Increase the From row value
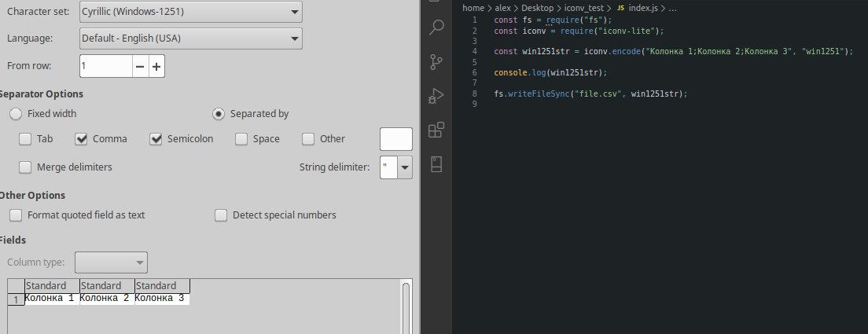 point(156,66)
